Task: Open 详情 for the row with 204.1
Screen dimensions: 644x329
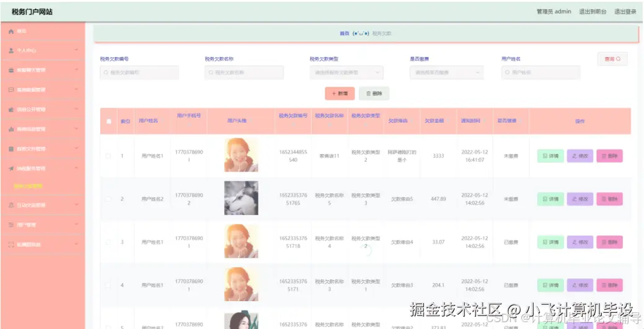Action: click(550, 285)
